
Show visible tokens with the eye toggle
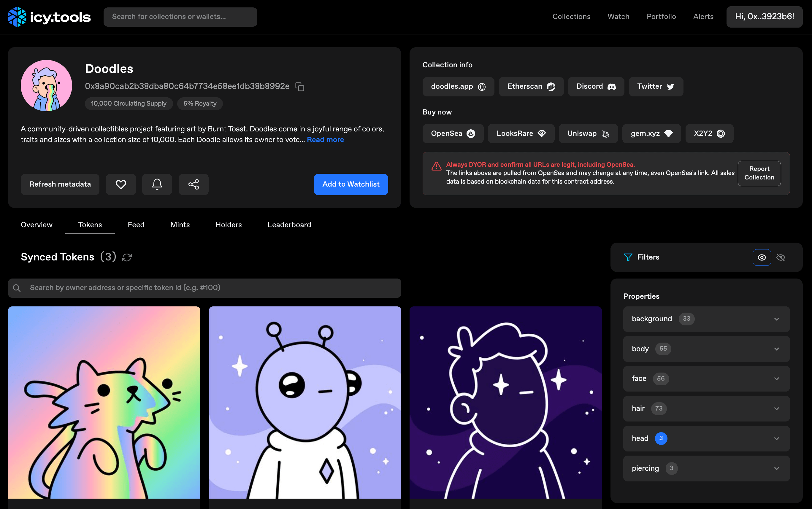(762, 257)
